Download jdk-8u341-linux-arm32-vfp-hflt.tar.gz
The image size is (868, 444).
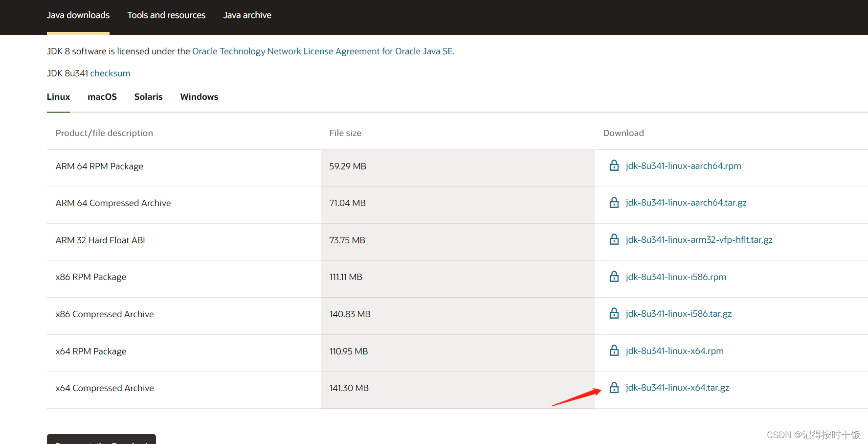pyautogui.click(x=699, y=240)
